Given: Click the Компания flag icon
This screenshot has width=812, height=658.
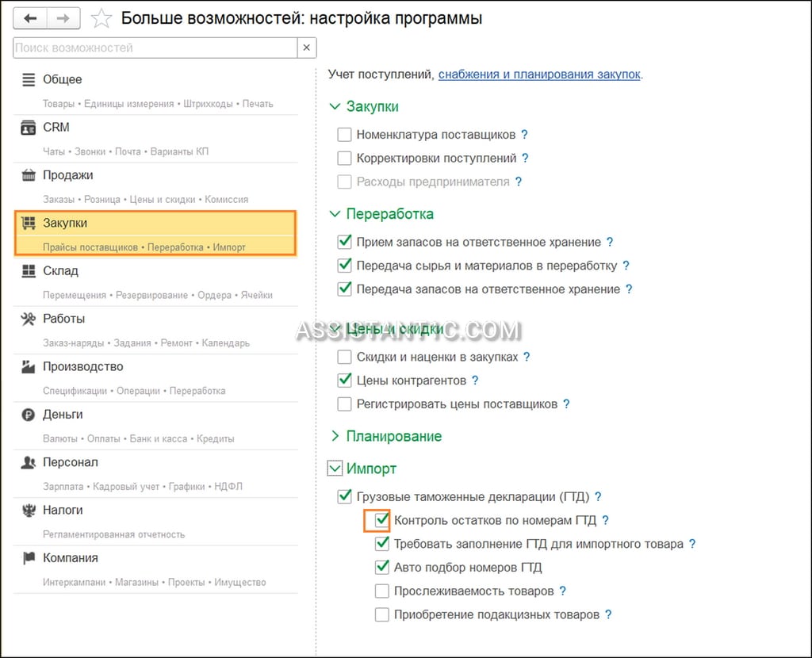Looking at the screenshot, I should [29, 558].
